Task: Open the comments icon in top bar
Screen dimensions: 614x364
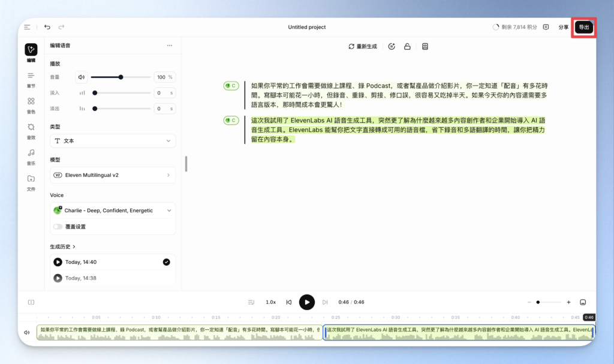Action: point(546,27)
